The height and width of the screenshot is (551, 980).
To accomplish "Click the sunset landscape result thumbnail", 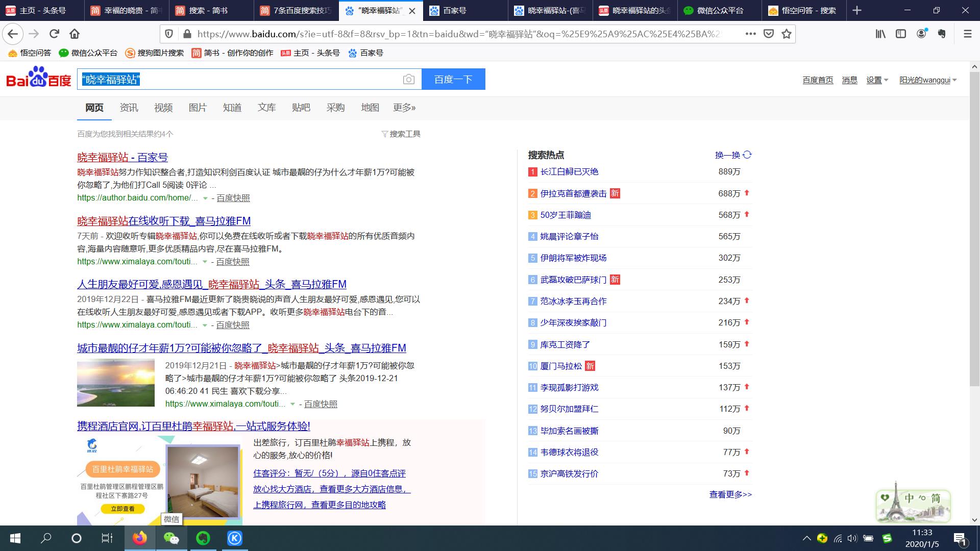I will click(116, 383).
